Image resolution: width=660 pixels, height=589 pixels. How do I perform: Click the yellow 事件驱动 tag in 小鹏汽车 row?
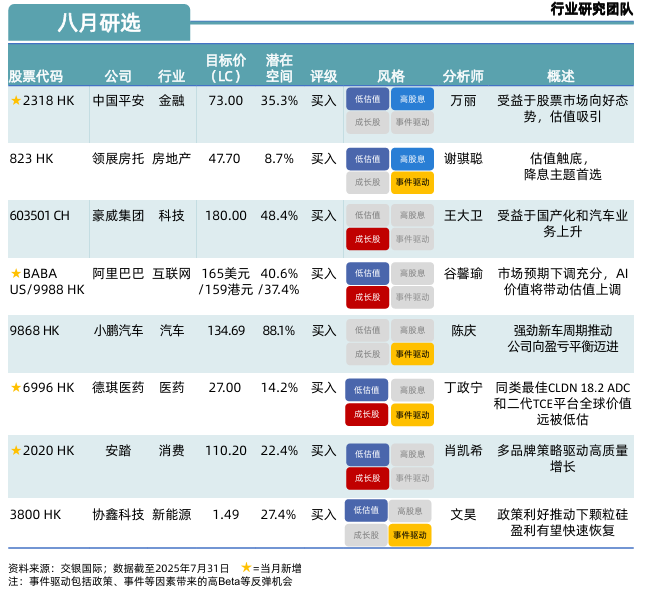click(x=412, y=354)
